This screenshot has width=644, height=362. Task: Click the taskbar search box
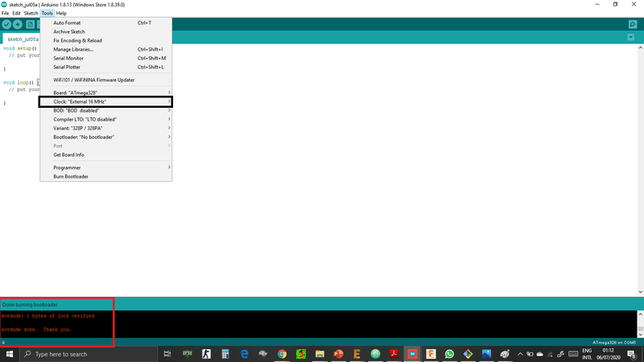click(x=89, y=354)
